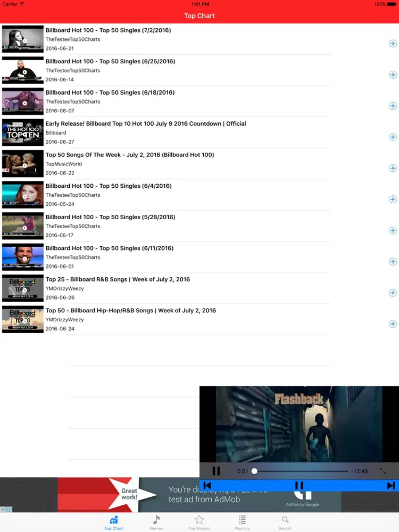Open thumbnail of 7/2/2016 Top 50 Singles
Viewport: 399px width, 532px height.
click(x=23, y=39)
